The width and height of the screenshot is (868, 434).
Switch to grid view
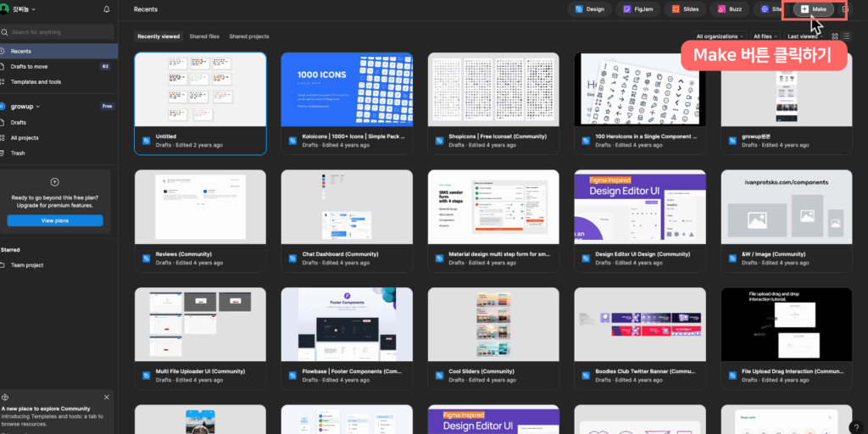[835, 36]
